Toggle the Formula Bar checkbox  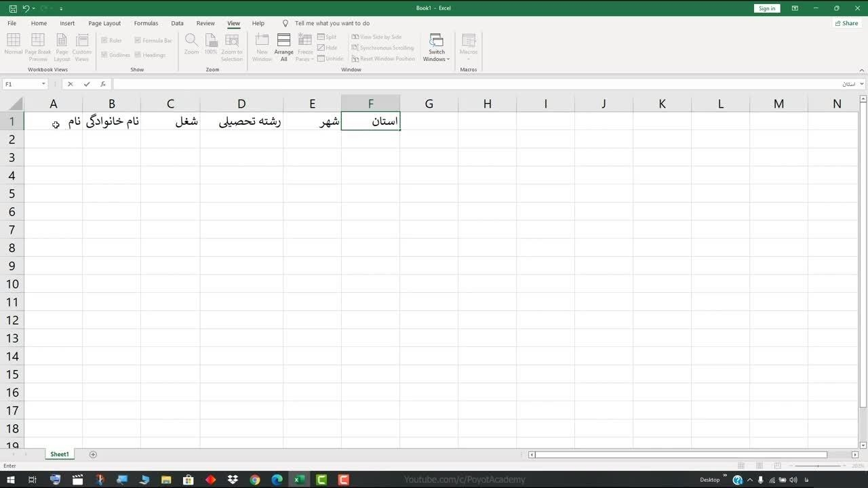pos(138,41)
